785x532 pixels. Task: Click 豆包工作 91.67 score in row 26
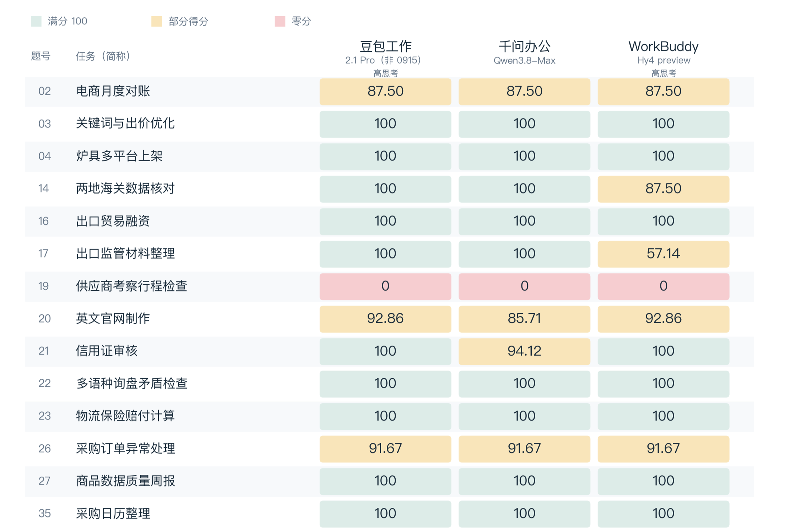click(x=385, y=449)
